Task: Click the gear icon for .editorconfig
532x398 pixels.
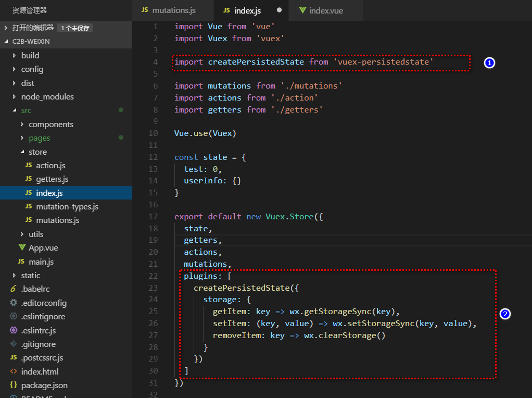Action: (x=14, y=303)
